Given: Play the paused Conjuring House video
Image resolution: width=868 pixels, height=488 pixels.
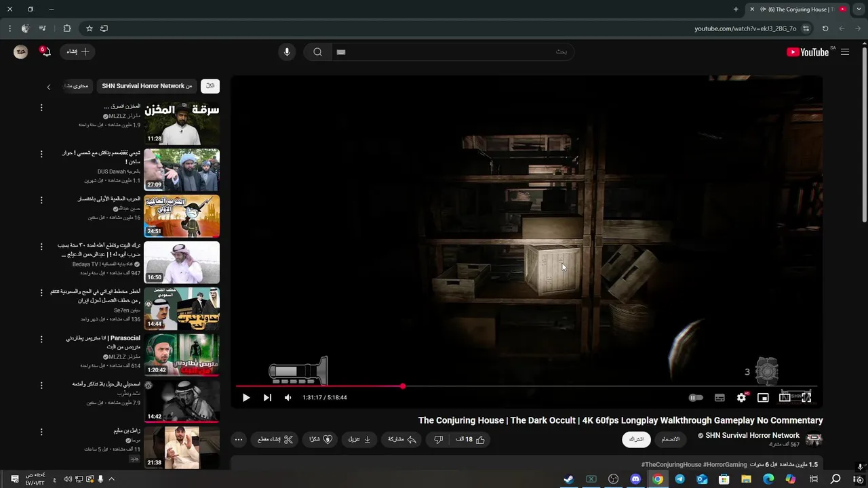Looking at the screenshot, I should click(246, 398).
